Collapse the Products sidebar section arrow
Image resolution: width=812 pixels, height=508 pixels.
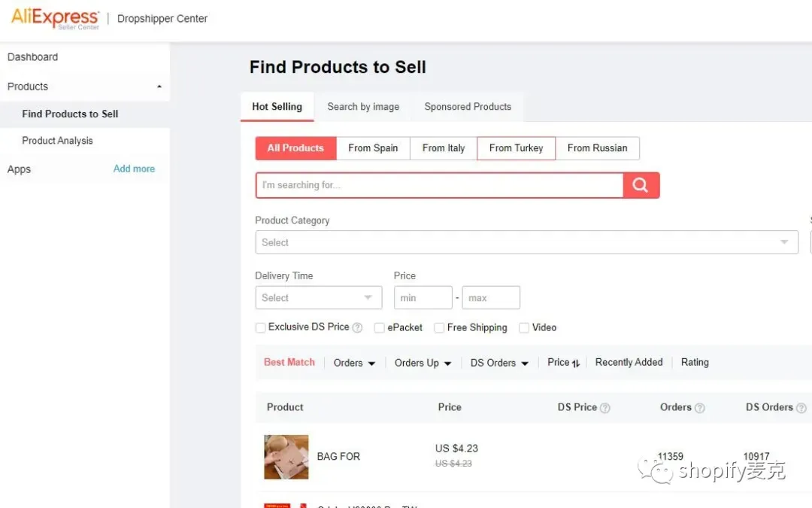click(x=159, y=87)
